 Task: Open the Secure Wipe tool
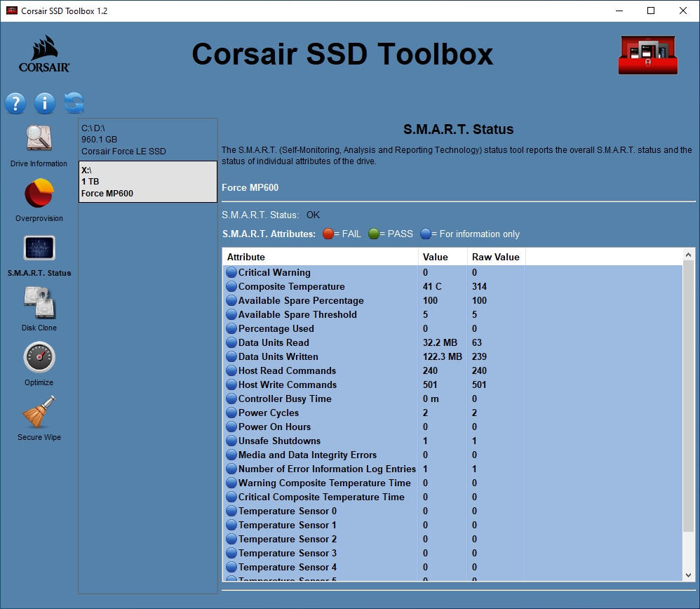39,418
